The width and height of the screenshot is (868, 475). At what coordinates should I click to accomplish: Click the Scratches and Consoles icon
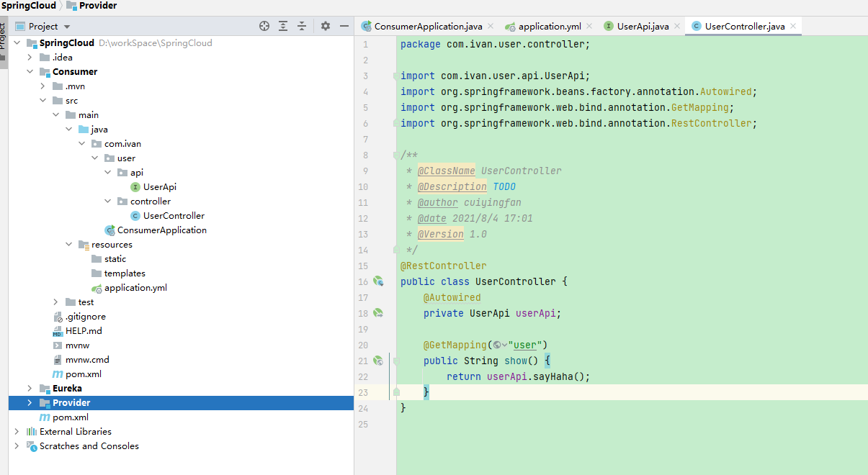click(32, 446)
